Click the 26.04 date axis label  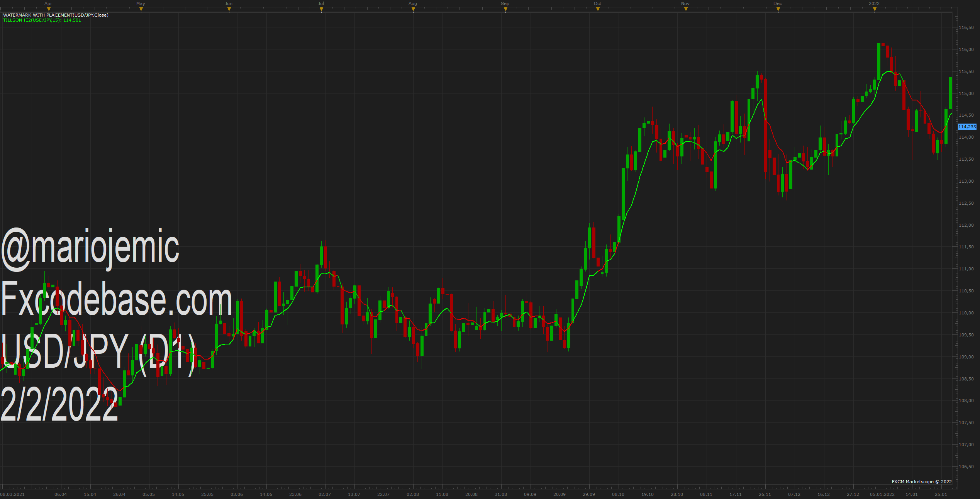(119, 494)
